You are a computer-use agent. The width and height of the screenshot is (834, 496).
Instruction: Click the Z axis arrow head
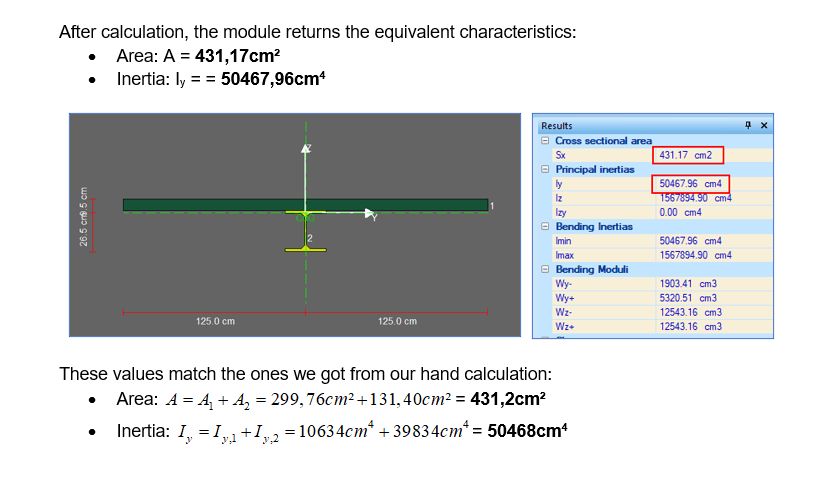(307, 149)
